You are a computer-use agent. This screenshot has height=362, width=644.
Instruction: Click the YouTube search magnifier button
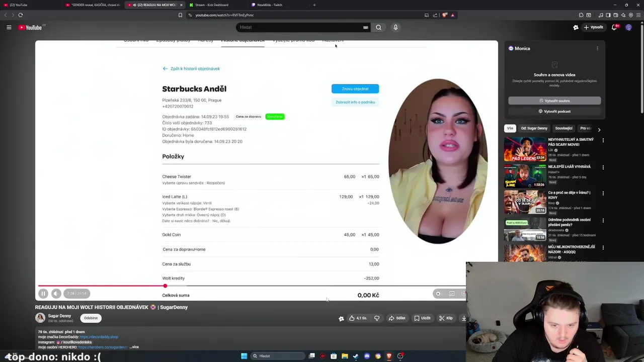[x=378, y=27]
